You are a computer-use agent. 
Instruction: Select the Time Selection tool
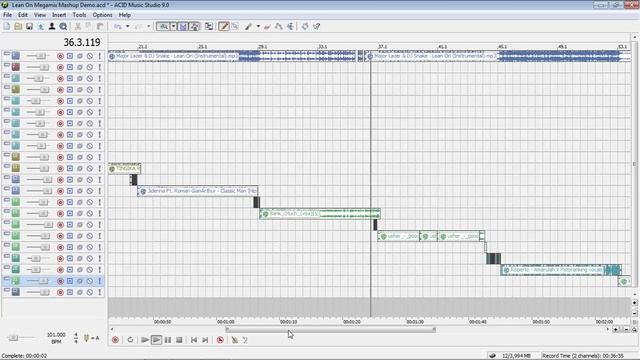click(x=290, y=27)
